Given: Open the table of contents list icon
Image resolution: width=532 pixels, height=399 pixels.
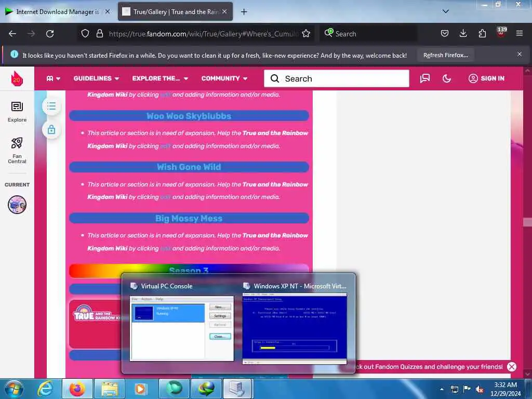Looking at the screenshot, I should coord(51,106).
